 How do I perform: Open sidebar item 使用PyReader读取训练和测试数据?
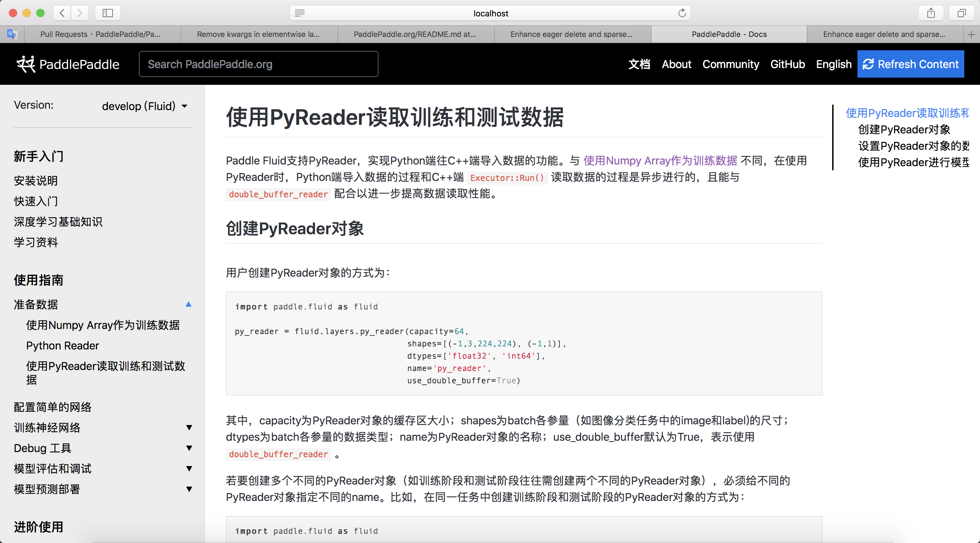105,373
